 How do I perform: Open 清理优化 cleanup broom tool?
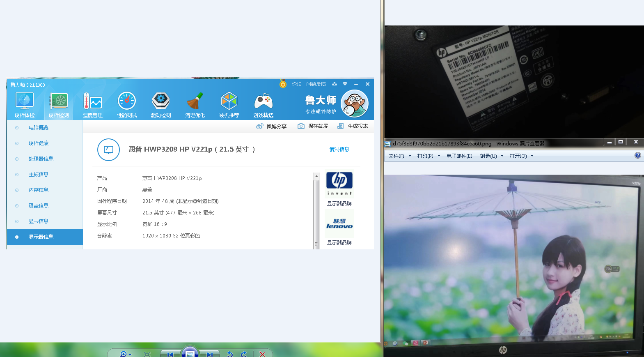click(195, 105)
